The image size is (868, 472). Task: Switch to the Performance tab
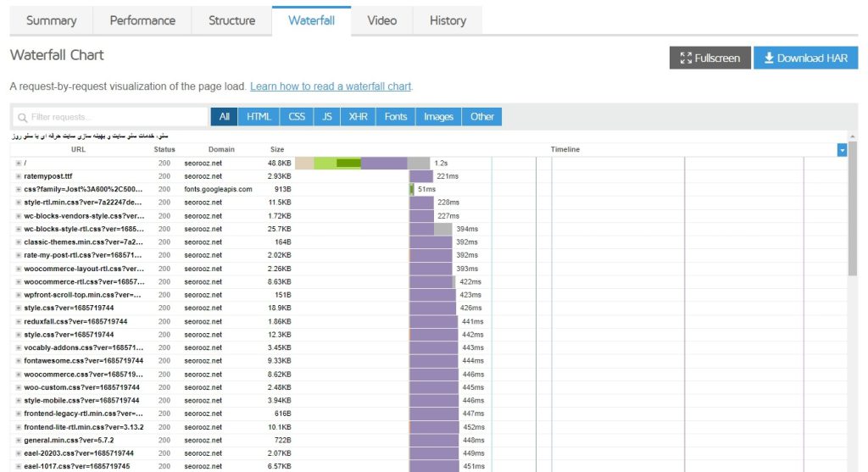pos(142,21)
